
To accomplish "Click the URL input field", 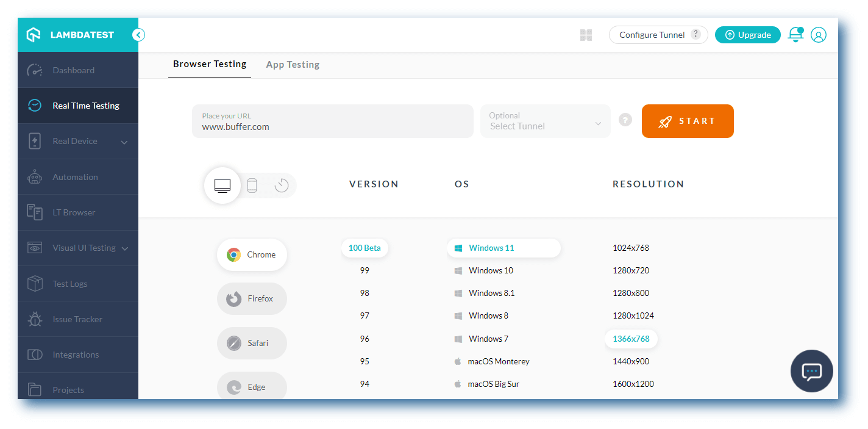I will [333, 121].
